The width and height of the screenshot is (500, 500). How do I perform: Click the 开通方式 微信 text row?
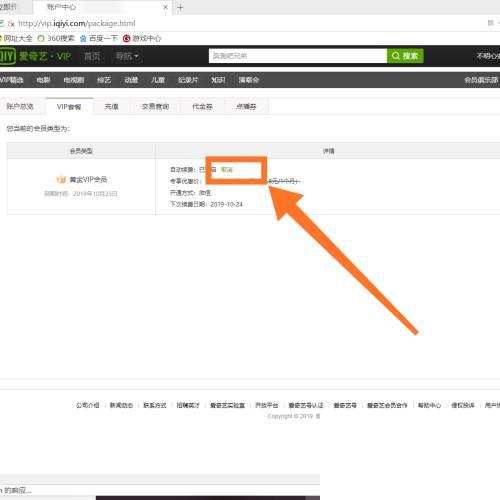190,193
